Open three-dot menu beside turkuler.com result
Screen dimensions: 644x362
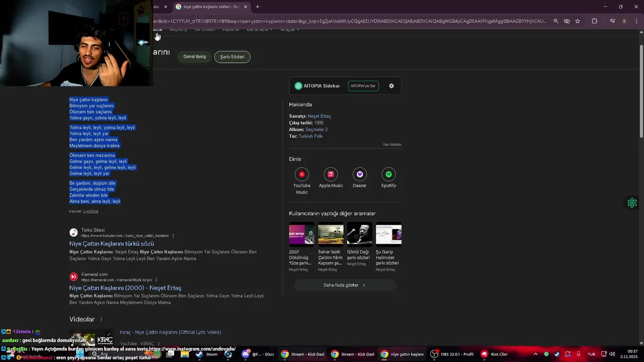[173, 236]
